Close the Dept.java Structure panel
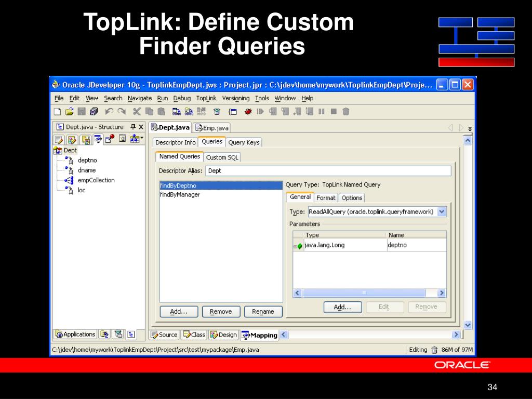This screenshot has width=532, height=399. (141, 127)
